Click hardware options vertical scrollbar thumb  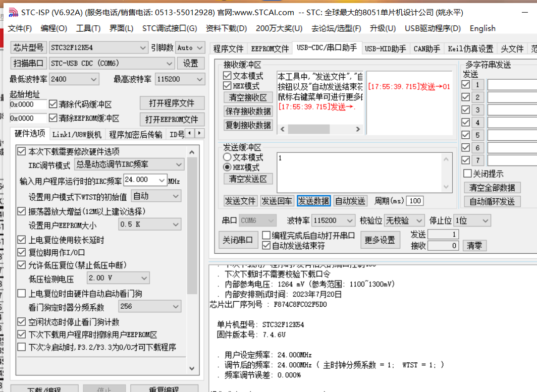pyautogui.click(x=192, y=226)
